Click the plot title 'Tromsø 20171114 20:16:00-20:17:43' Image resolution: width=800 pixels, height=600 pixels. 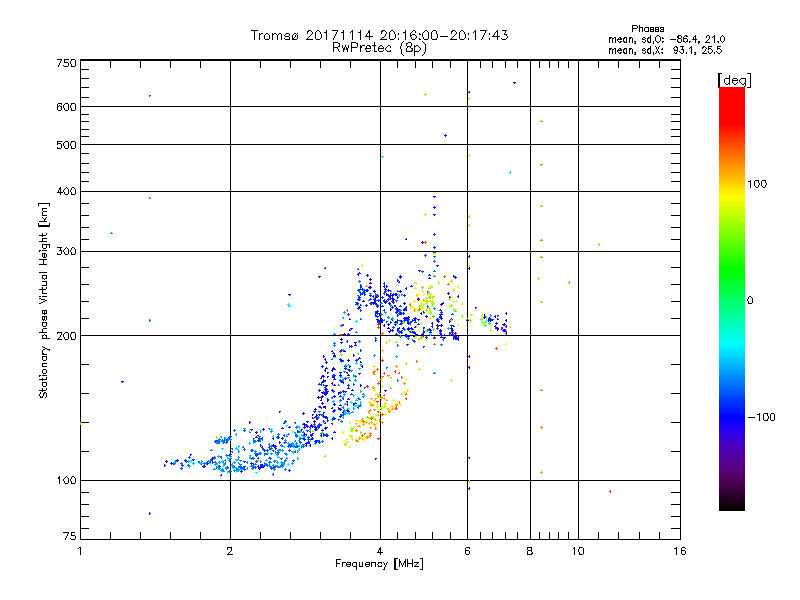[x=379, y=35]
